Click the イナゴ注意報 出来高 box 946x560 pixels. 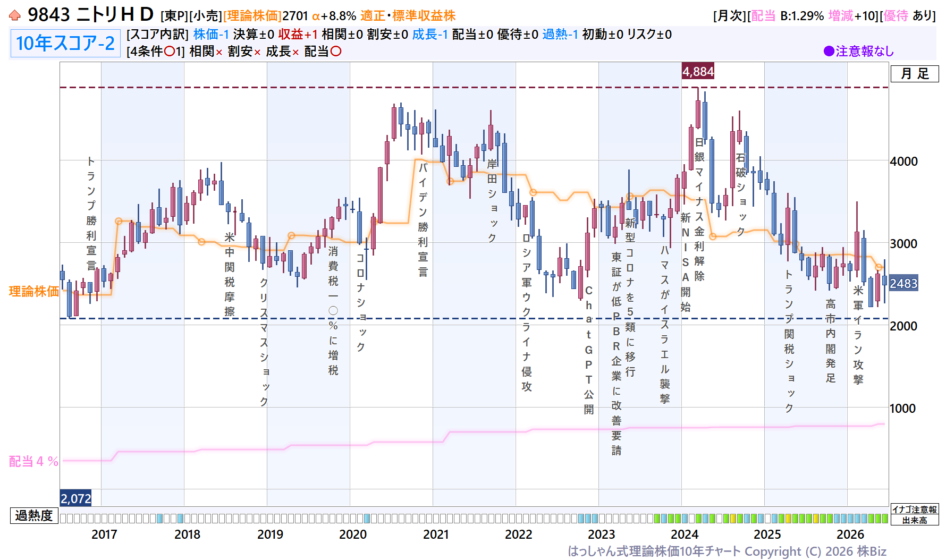point(915,515)
